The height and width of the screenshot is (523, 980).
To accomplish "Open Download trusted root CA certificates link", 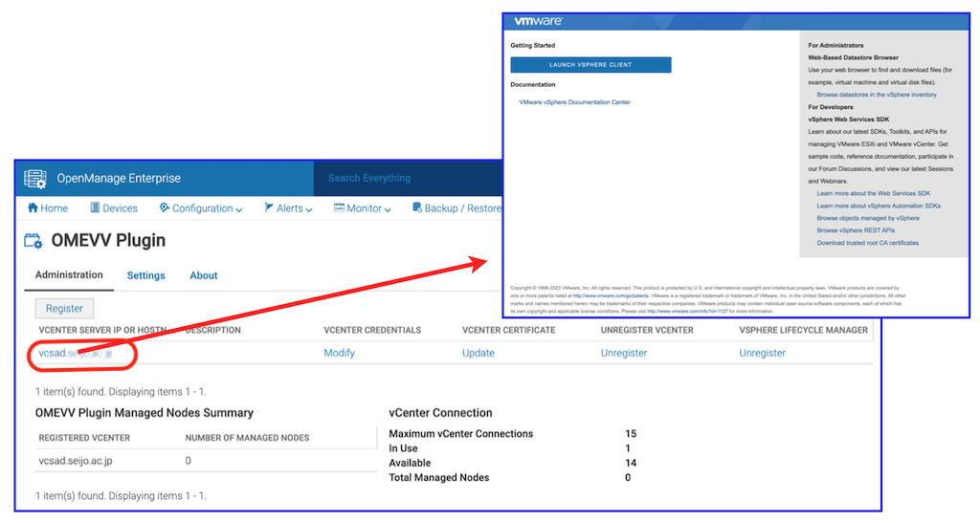I will 867,243.
